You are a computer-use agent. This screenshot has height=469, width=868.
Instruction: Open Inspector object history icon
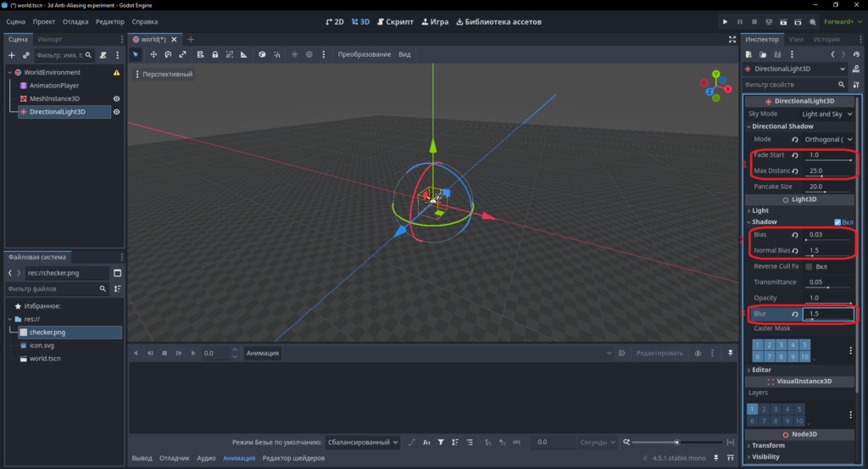[x=856, y=54]
